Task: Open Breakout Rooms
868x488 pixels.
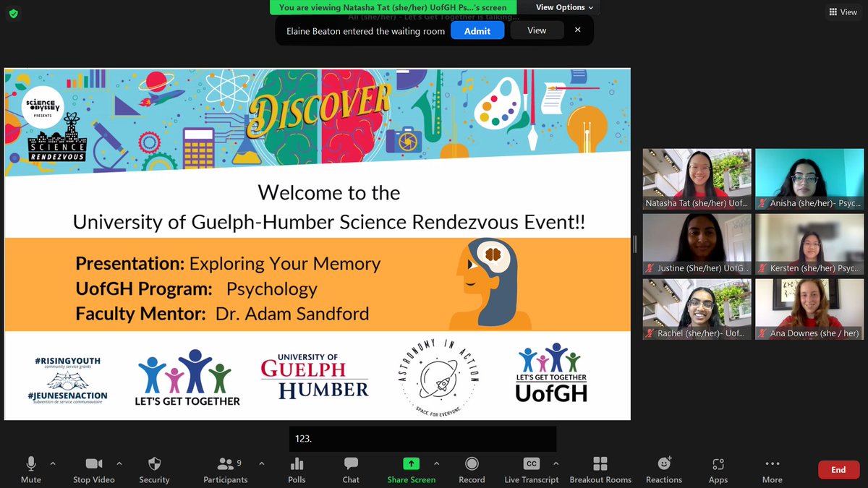Action: pyautogui.click(x=600, y=469)
